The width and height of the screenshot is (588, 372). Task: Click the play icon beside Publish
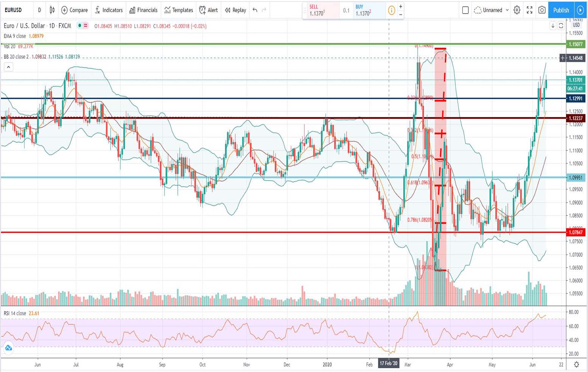[x=580, y=10]
